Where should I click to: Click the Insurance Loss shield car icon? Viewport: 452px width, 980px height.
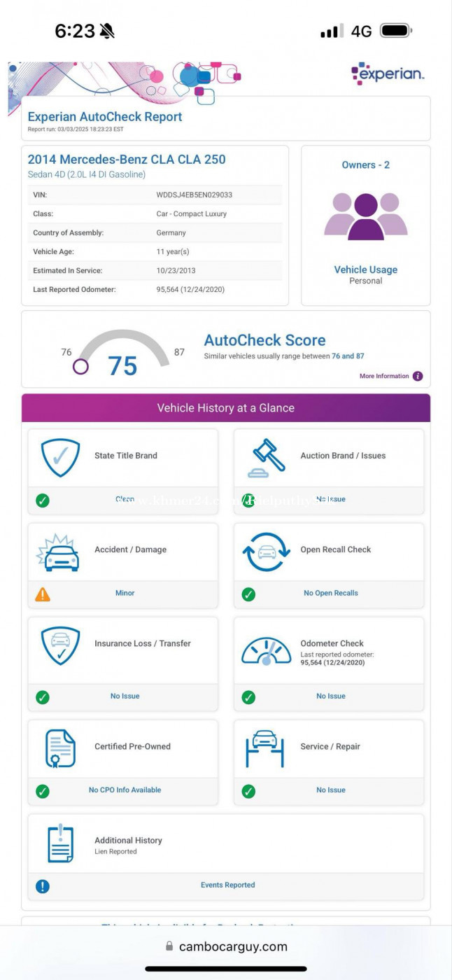(60, 646)
